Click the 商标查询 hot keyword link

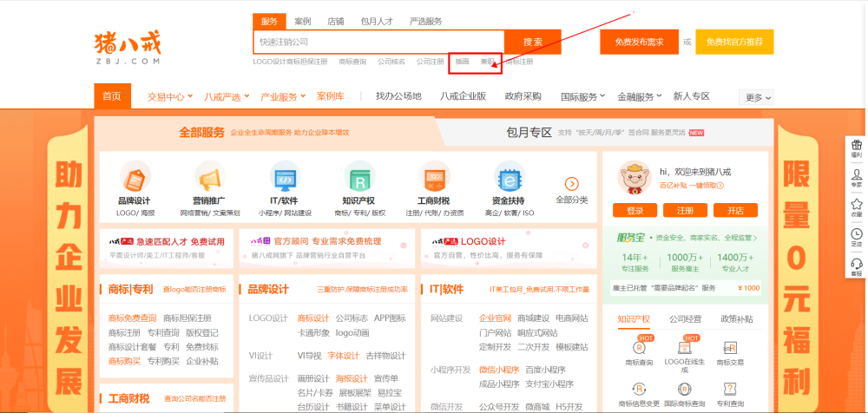click(352, 62)
